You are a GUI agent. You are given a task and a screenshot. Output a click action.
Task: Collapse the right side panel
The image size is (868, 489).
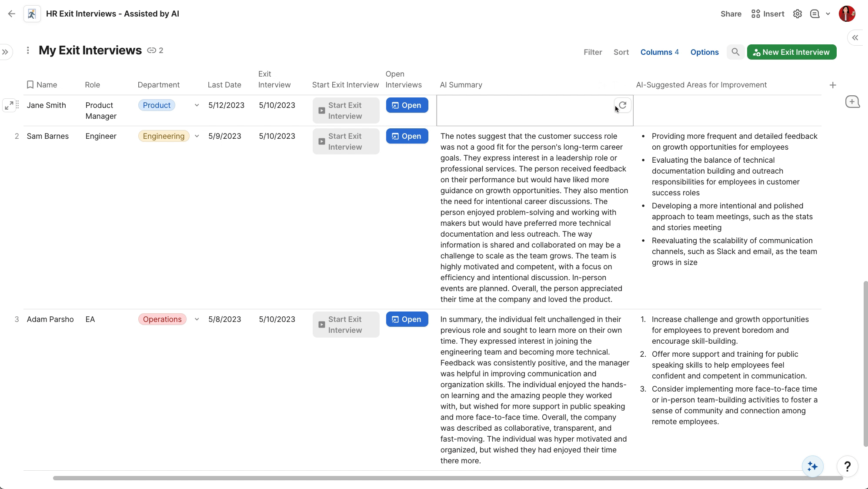(855, 38)
